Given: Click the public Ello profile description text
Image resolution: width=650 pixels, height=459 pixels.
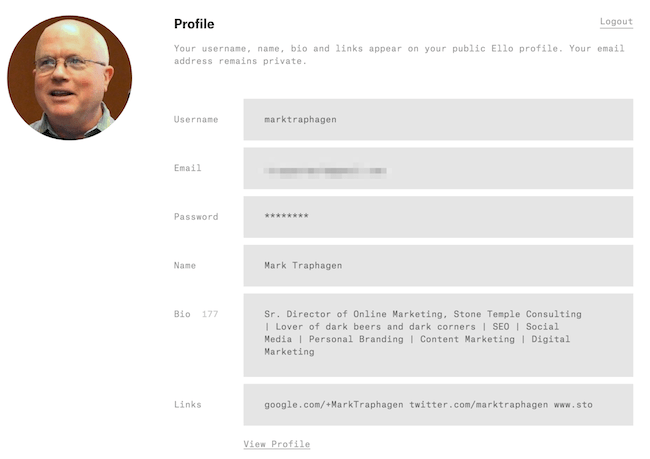Looking at the screenshot, I should [399, 55].
